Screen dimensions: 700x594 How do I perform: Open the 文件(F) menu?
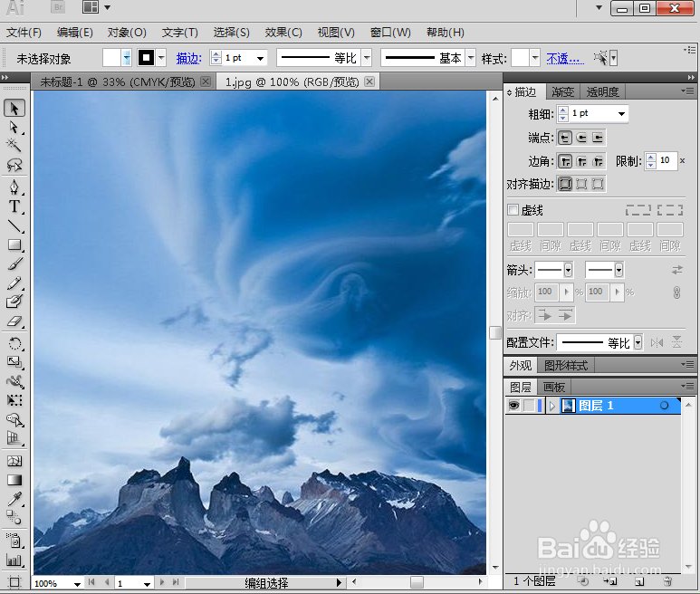tap(24, 33)
